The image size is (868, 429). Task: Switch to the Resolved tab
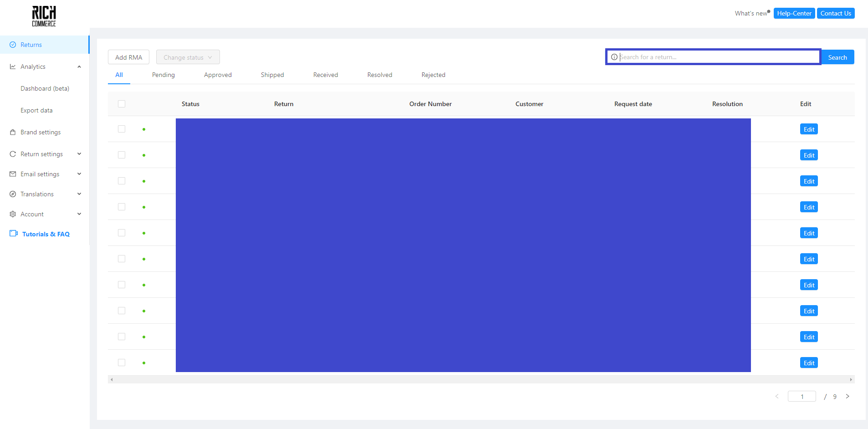point(380,75)
